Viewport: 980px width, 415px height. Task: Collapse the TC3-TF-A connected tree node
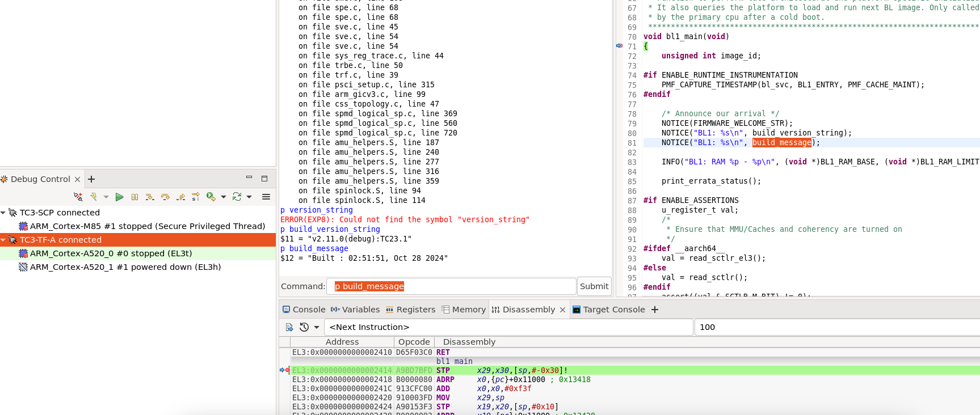3,240
